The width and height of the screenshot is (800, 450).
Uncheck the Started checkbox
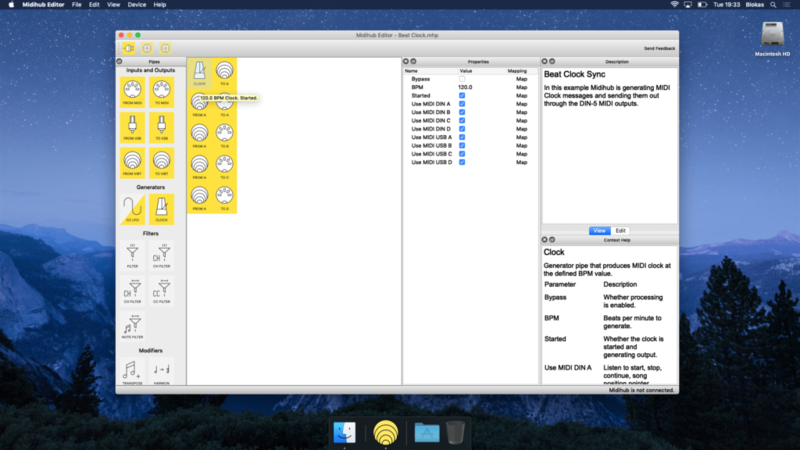(x=462, y=95)
